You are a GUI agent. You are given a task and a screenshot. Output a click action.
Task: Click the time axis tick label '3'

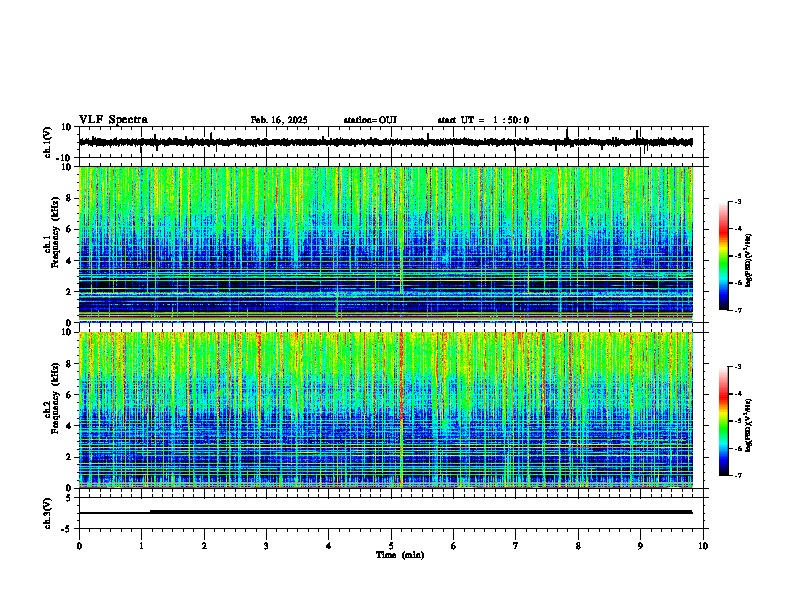tap(266, 546)
